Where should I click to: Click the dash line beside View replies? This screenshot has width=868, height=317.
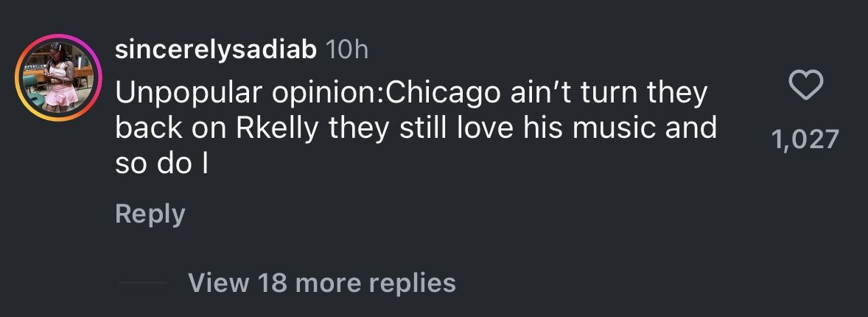point(142,283)
